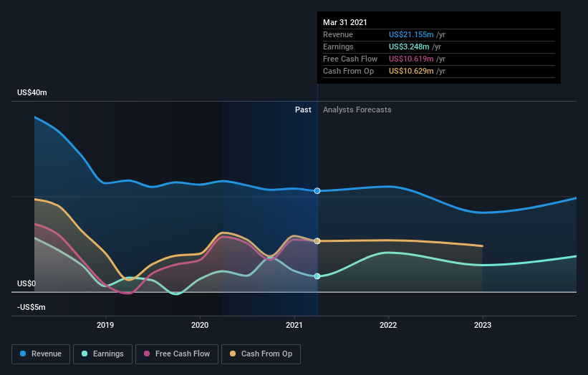This screenshot has width=588, height=375.
Task: Click the 2021 x-axis label
Action: click(294, 325)
